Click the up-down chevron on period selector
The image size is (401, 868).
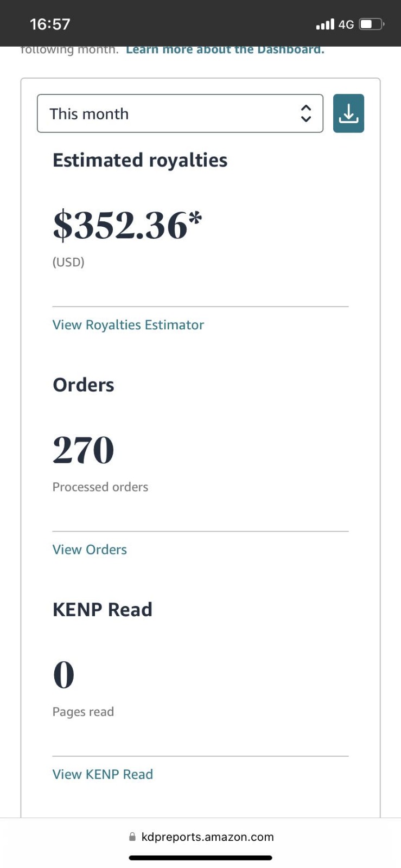306,113
